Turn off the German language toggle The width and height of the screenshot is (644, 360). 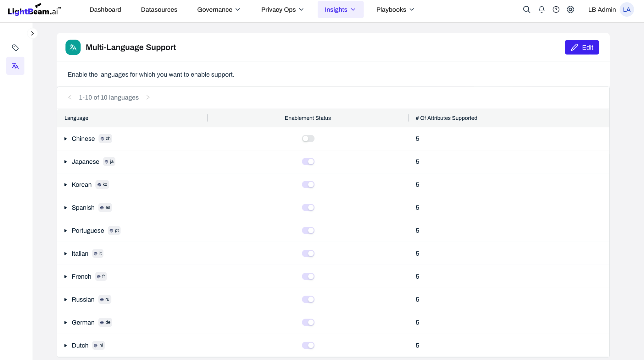pyautogui.click(x=308, y=322)
